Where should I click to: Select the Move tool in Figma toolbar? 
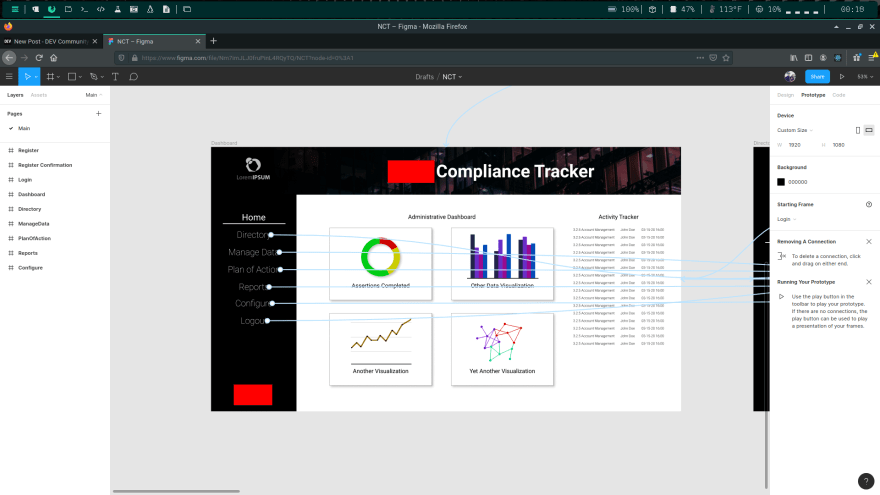pyautogui.click(x=26, y=76)
